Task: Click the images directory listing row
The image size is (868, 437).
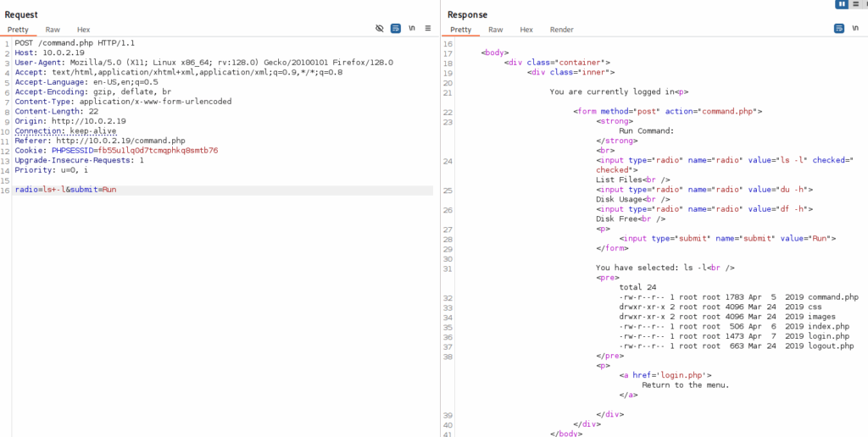Action: click(727, 317)
